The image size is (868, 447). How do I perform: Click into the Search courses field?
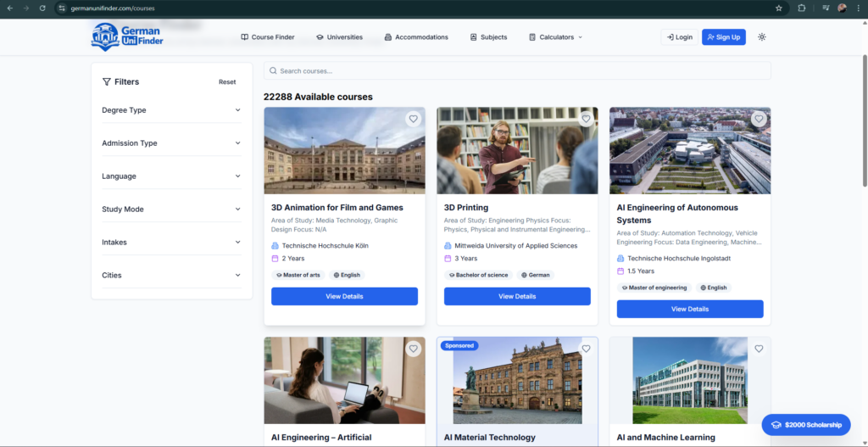[517, 71]
